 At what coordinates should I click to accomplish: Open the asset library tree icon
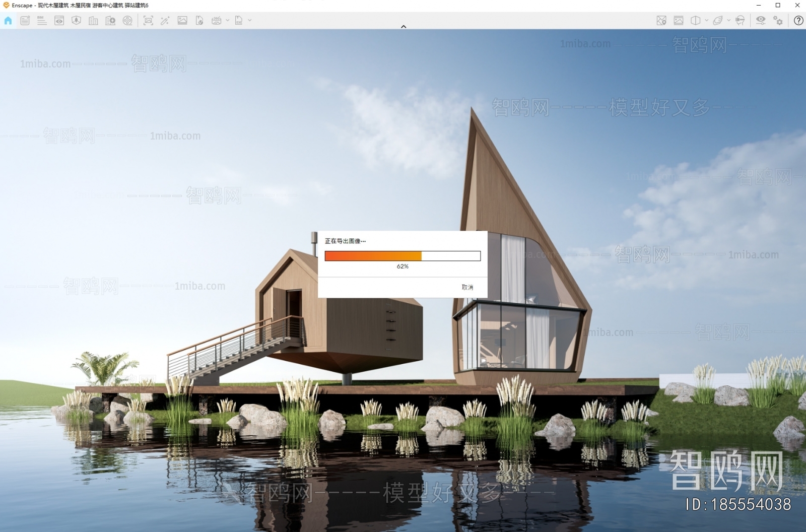(76, 21)
